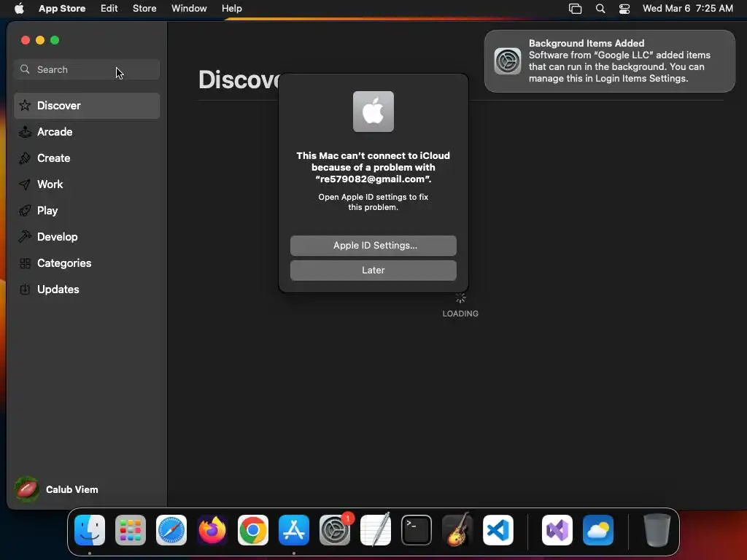Open Visual Studio from the Dock
The height and width of the screenshot is (560, 747).
click(x=557, y=530)
